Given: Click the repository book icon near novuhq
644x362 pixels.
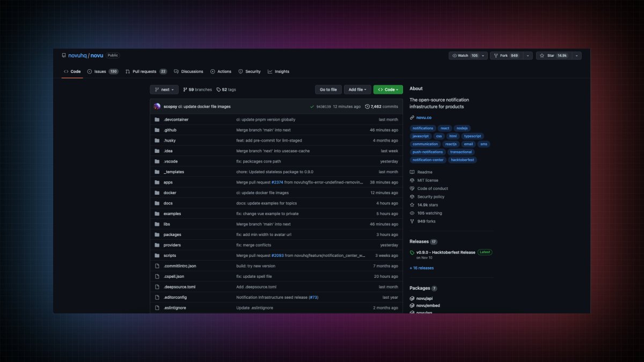Looking at the screenshot, I should [x=64, y=55].
